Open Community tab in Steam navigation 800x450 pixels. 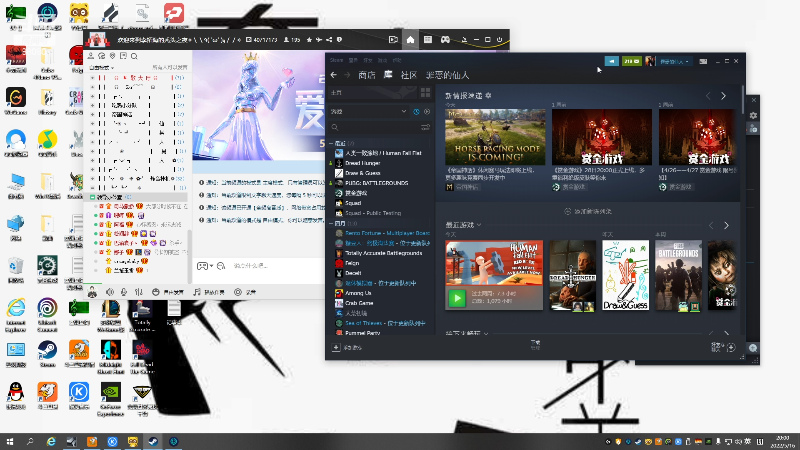[409, 75]
